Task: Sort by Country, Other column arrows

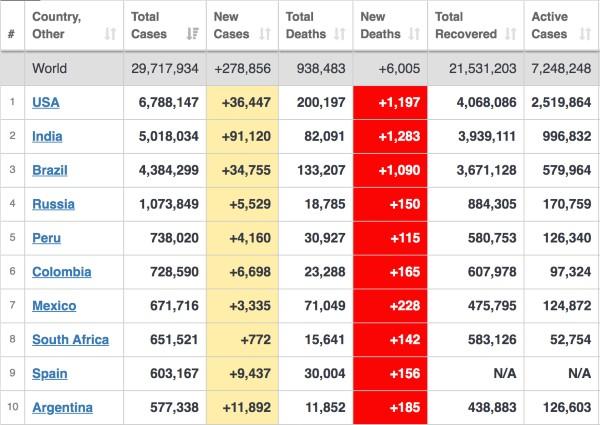Action: pyautogui.click(x=108, y=34)
